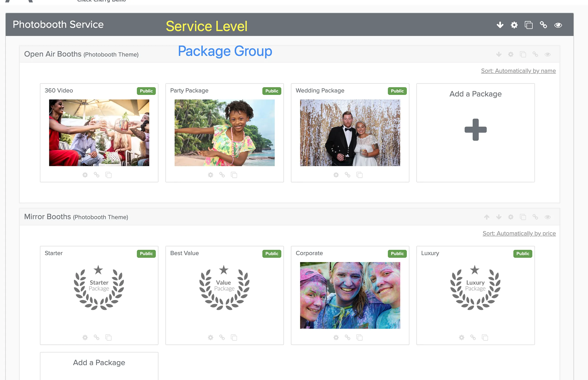
Task: Toggle visibility eye for Open Air Booths group
Action: pyautogui.click(x=548, y=54)
